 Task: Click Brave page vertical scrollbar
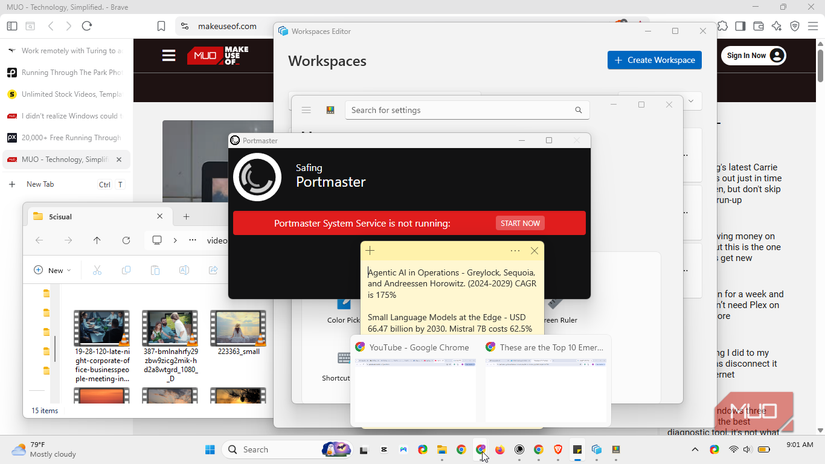[x=820, y=65]
